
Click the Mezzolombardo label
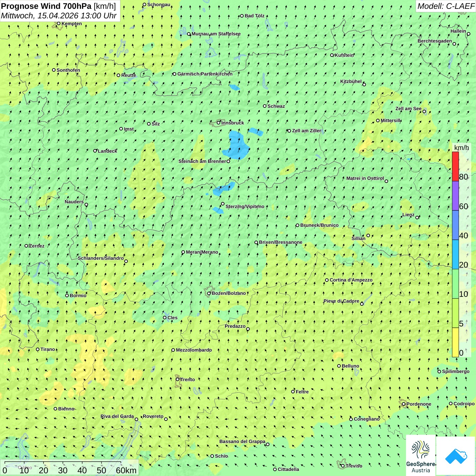coord(194,350)
